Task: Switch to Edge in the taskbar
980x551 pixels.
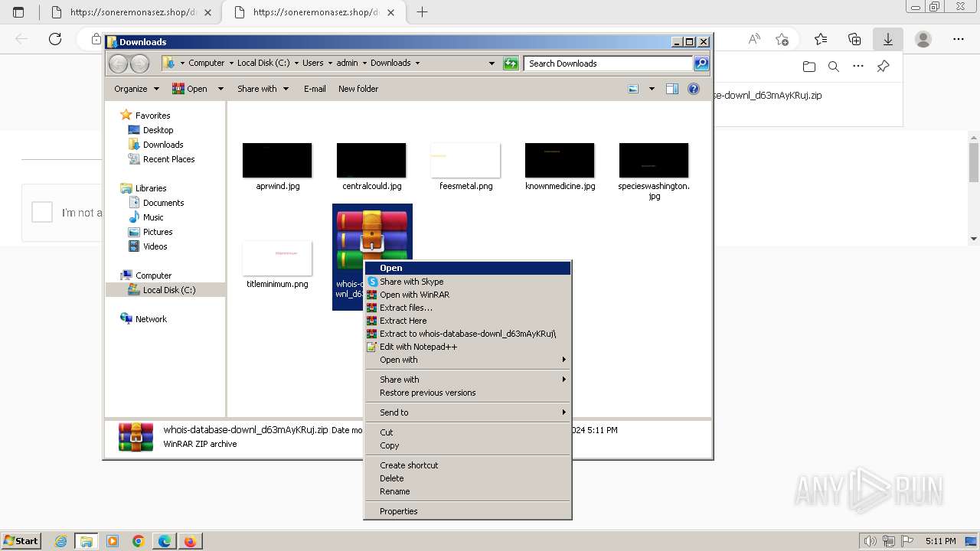Action: click(165, 541)
